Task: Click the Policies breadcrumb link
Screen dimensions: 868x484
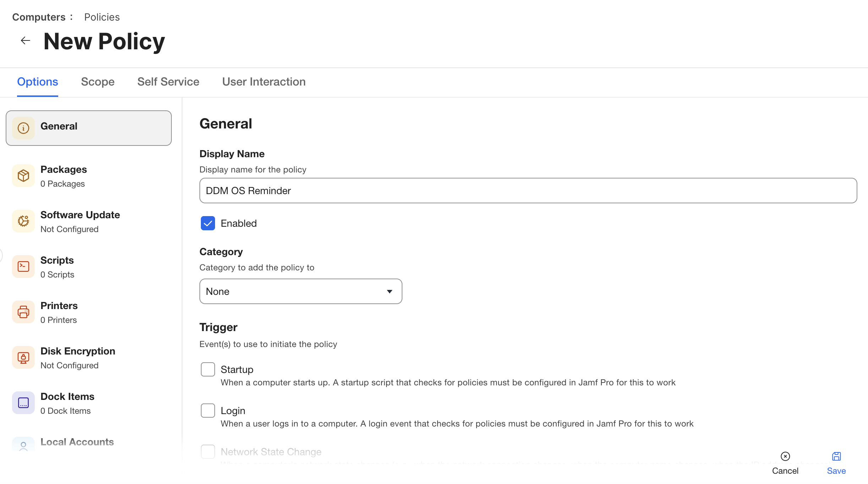Action: (102, 17)
